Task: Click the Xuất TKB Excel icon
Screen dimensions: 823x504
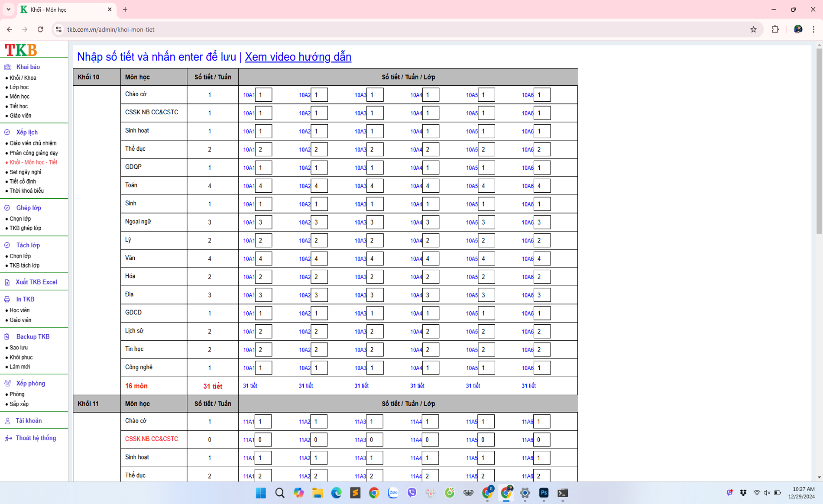Action: point(7,282)
